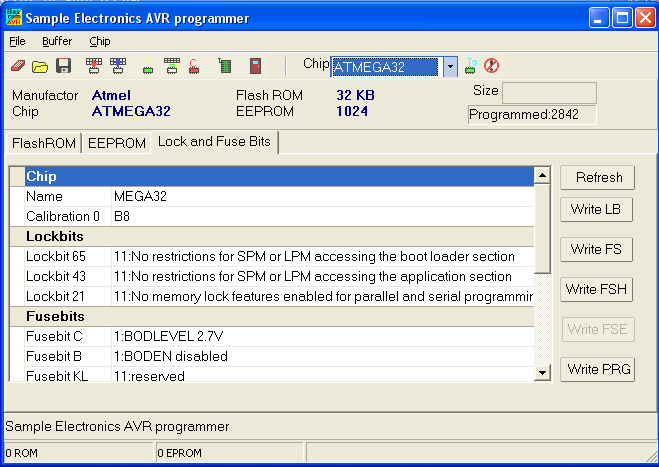This screenshot has height=467, width=659.
Task: Click the red buffer-to-chip write icon
Action: (x=94, y=67)
